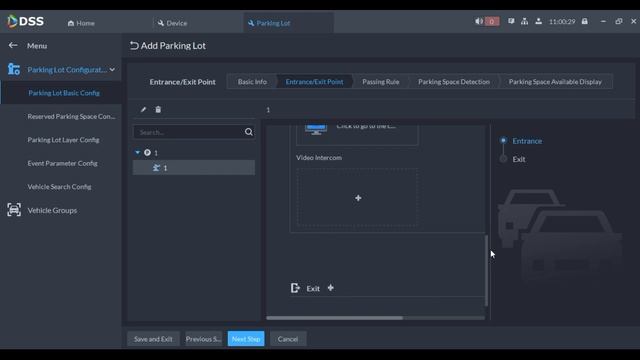Click the horizontal scrollbar under the point panel
Viewport: 640px width, 360px height.
pyautogui.click(x=334, y=318)
